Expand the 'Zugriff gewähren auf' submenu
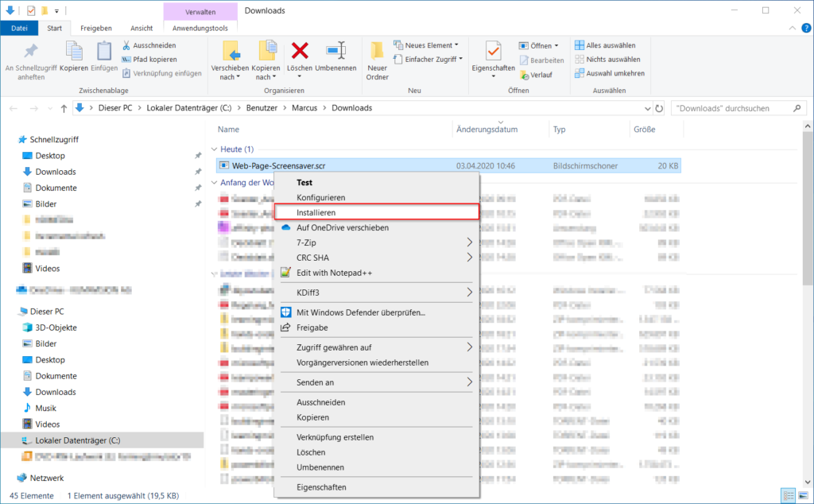Viewport: 814px width, 504px height. point(376,347)
